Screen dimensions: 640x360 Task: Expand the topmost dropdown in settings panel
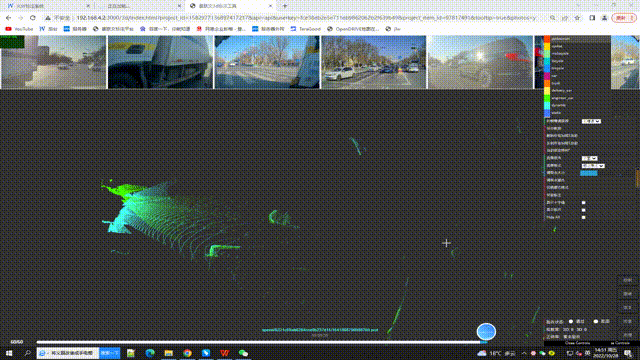(x=591, y=121)
